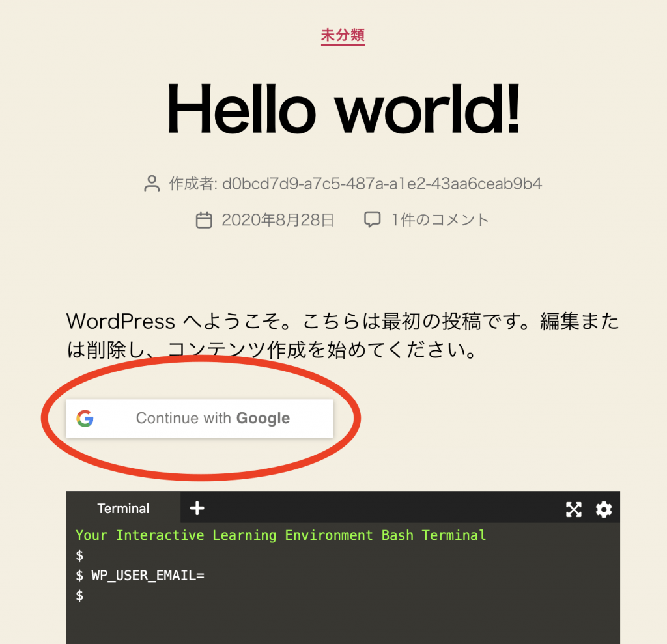Viewport: 667px width, 644px height.
Task: Select the Terminal tab
Action: click(x=123, y=509)
